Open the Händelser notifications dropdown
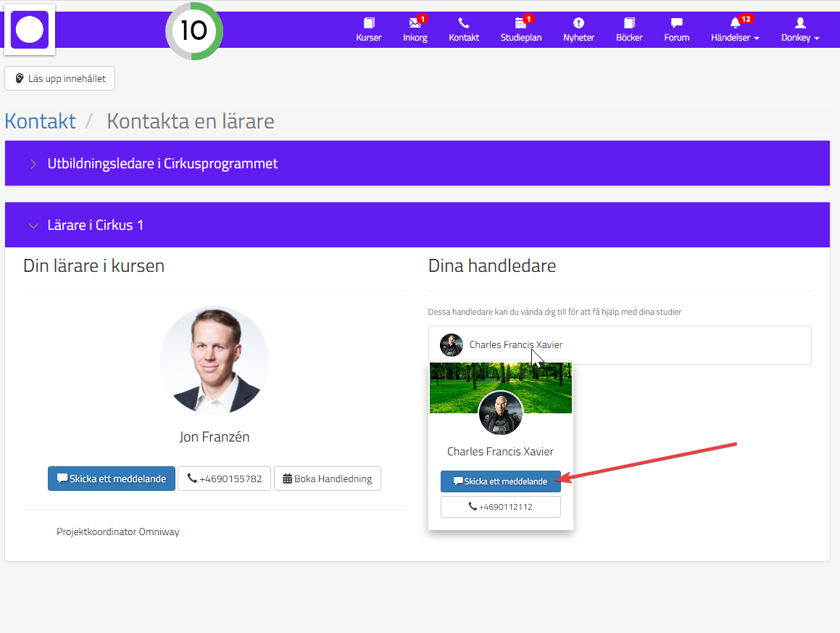This screenshot has width=840, height=633. pyautogui.click(x=735, y=30)
